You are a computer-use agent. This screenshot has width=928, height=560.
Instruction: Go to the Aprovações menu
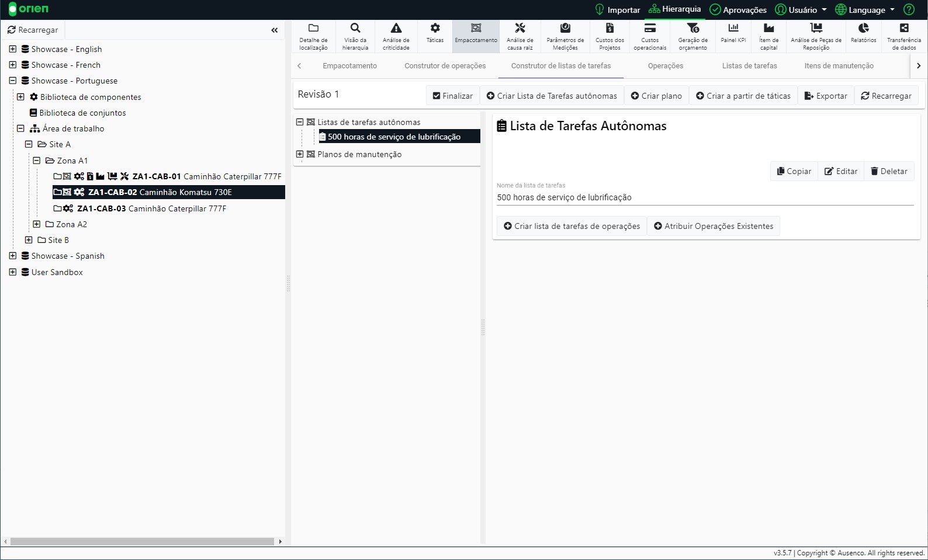[738, 10]
